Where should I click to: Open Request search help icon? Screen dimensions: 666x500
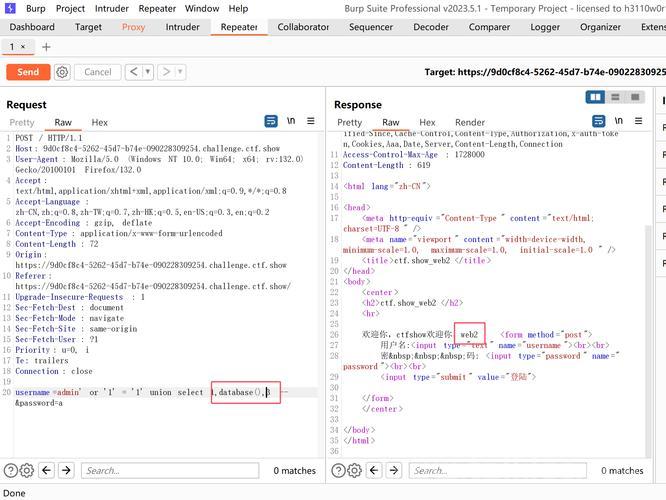pos(11,471)
